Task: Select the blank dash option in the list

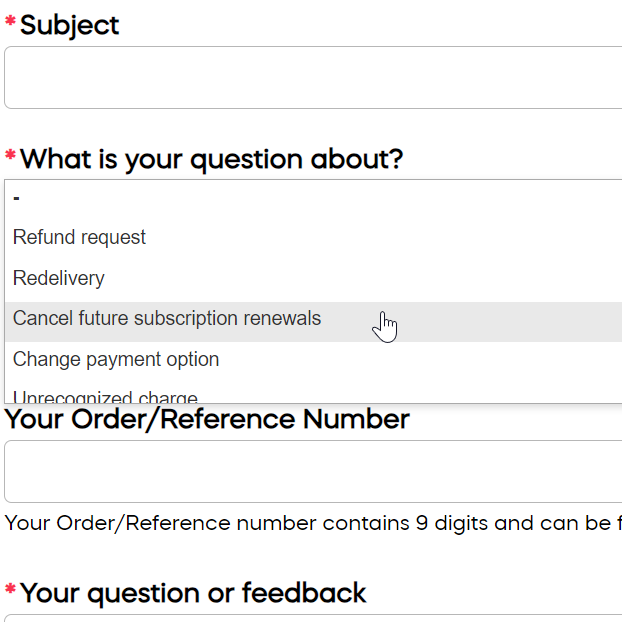Action: (313, 198)
